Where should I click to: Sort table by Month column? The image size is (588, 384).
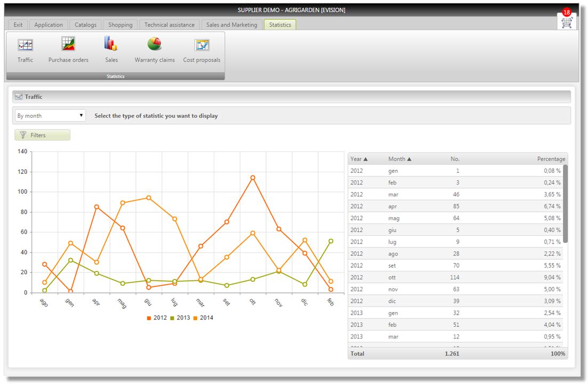(400, 159)
